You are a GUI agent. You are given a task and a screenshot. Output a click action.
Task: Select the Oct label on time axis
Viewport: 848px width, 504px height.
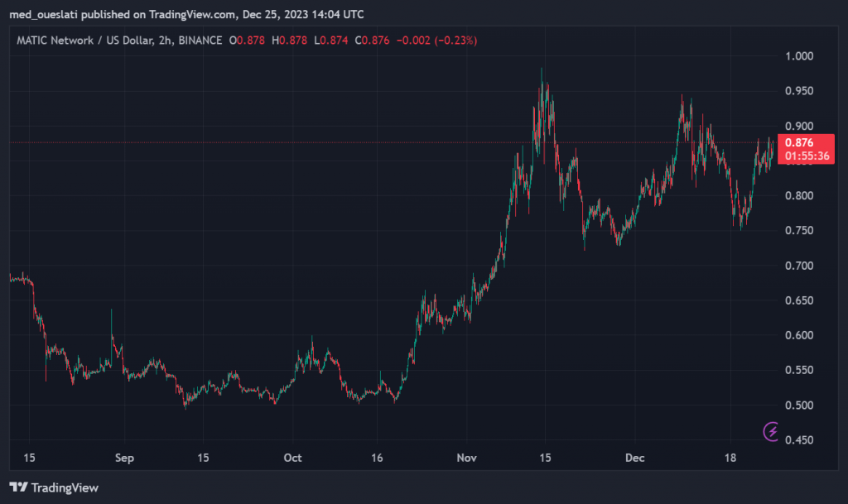coord(292,457)
